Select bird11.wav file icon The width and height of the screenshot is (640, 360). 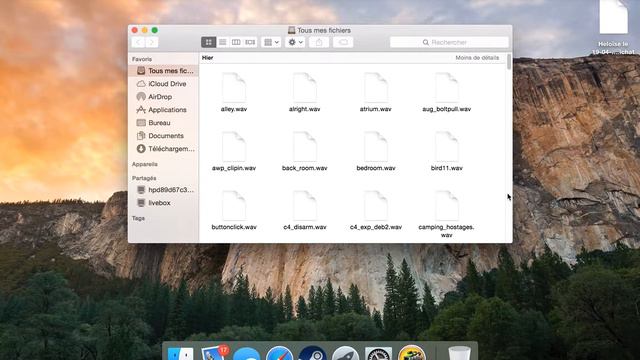(447, 146)
